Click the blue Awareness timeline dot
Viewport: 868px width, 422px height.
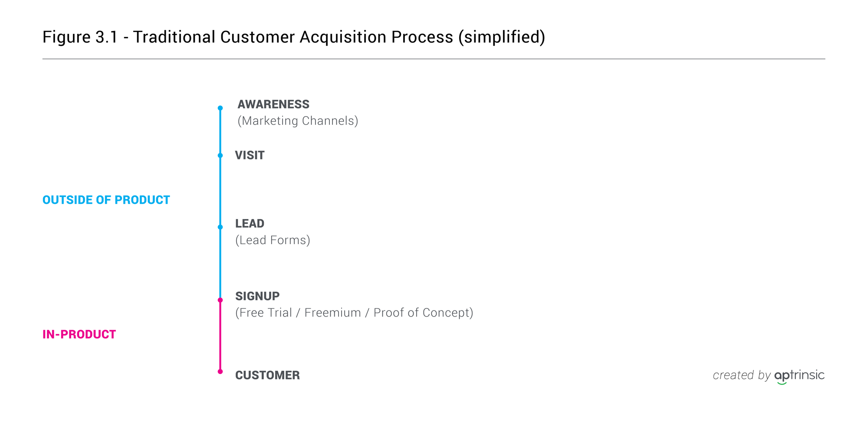[220, 108]
